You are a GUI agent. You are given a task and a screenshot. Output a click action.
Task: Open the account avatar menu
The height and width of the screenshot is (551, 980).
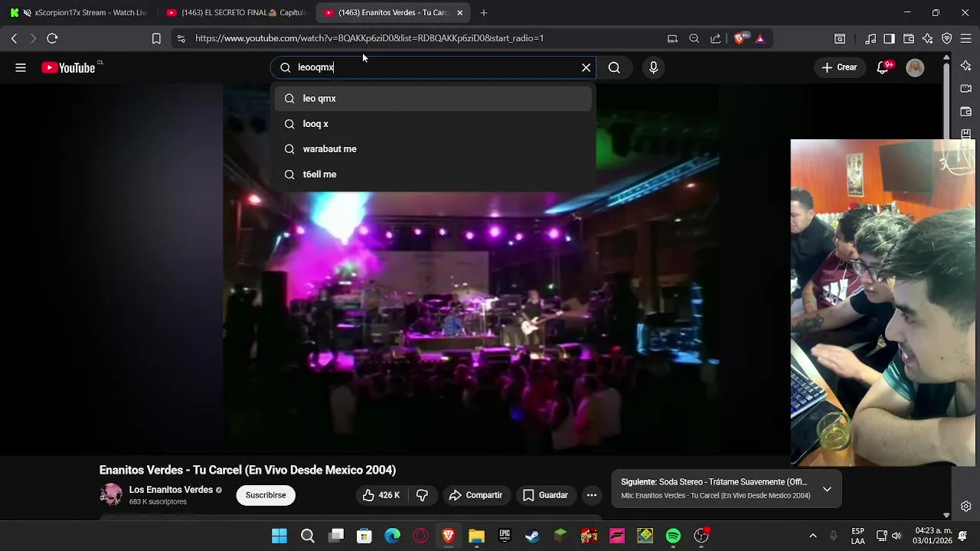click(x=915, y=67)
